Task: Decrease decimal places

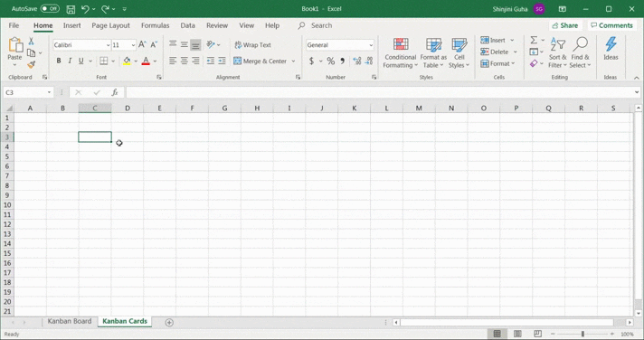Action: (369, 61)
